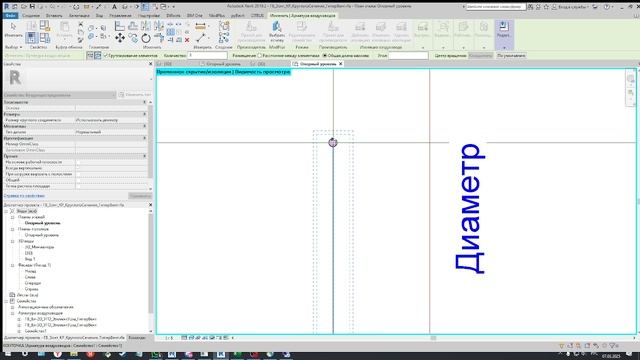The height and width of the screenshot is (360, 640).
Task: Open the Выбор panel dropdown
Action: [13, 47]
